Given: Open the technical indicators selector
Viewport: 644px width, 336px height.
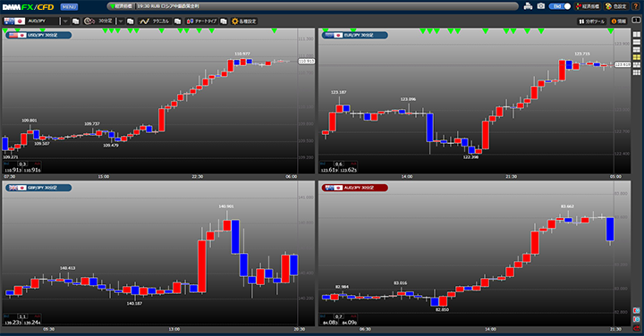Looking at the screenshot, I should pyautogui.click(x=155, y=21).
